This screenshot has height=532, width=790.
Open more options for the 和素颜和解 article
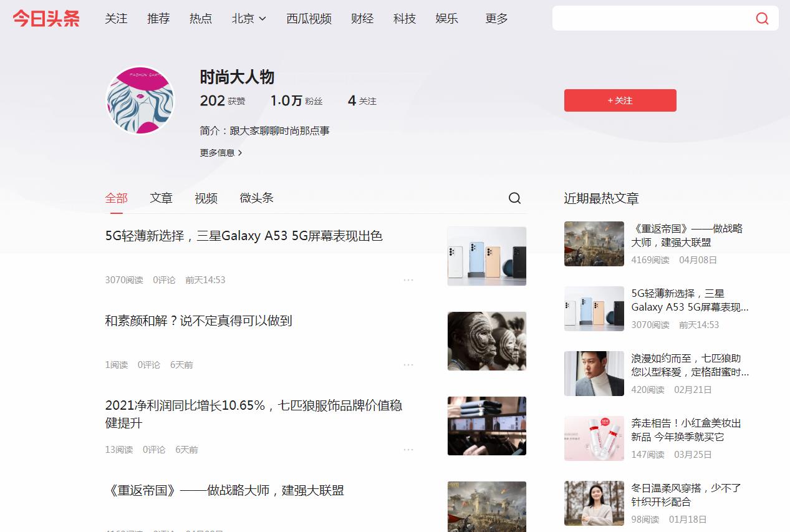pos(408,365)
